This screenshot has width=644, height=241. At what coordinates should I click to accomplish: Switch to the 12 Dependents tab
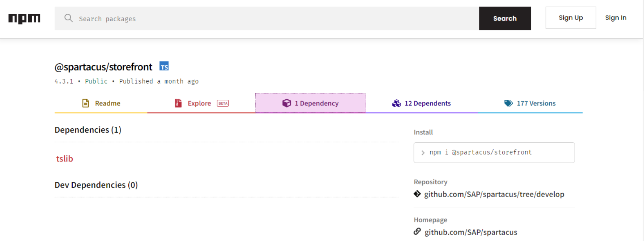click(422, 103)
